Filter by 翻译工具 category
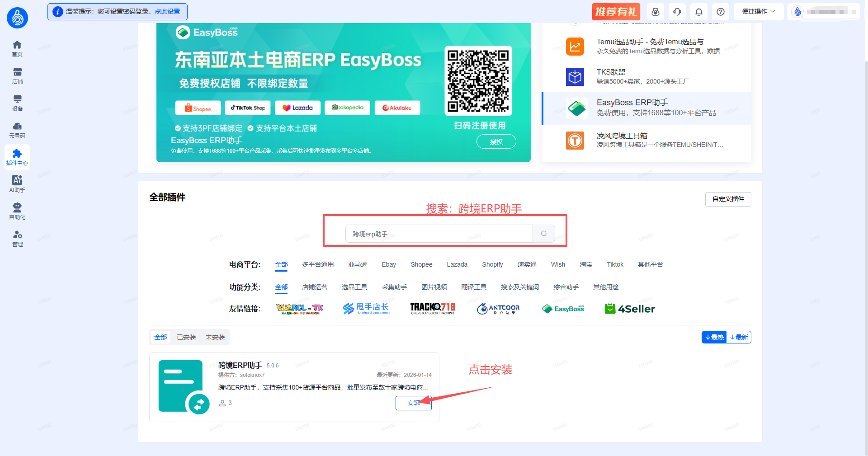The width and height of the screenshot is (868, 456). [474, 287]
